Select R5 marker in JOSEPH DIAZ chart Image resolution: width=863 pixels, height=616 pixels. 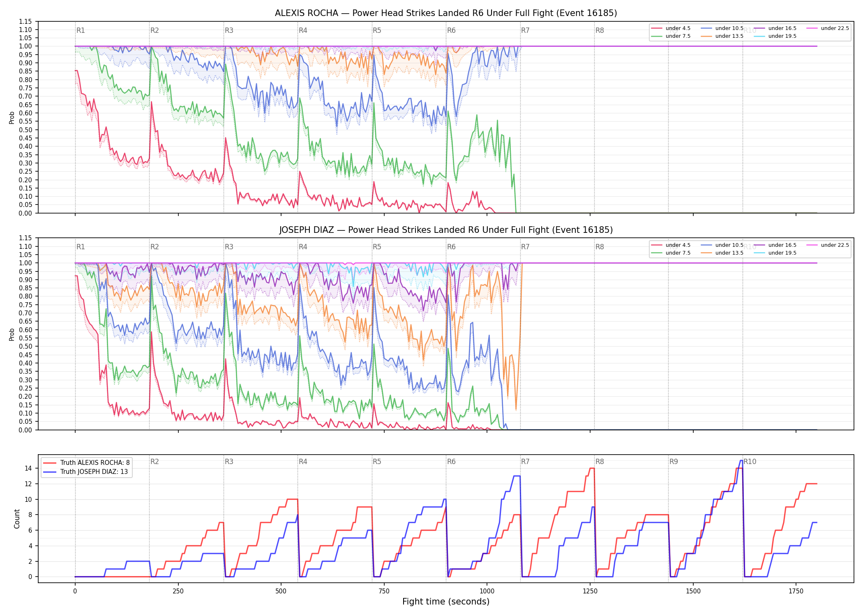(377, 247)
